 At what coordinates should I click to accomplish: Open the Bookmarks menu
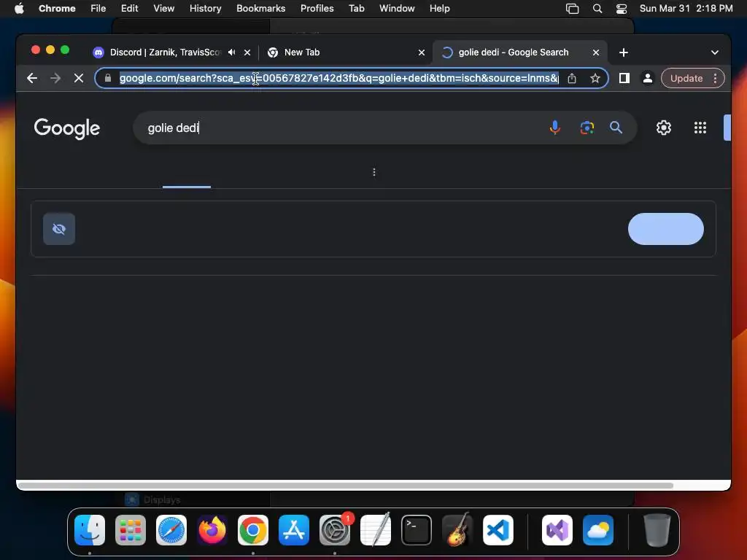pos(260,8)
